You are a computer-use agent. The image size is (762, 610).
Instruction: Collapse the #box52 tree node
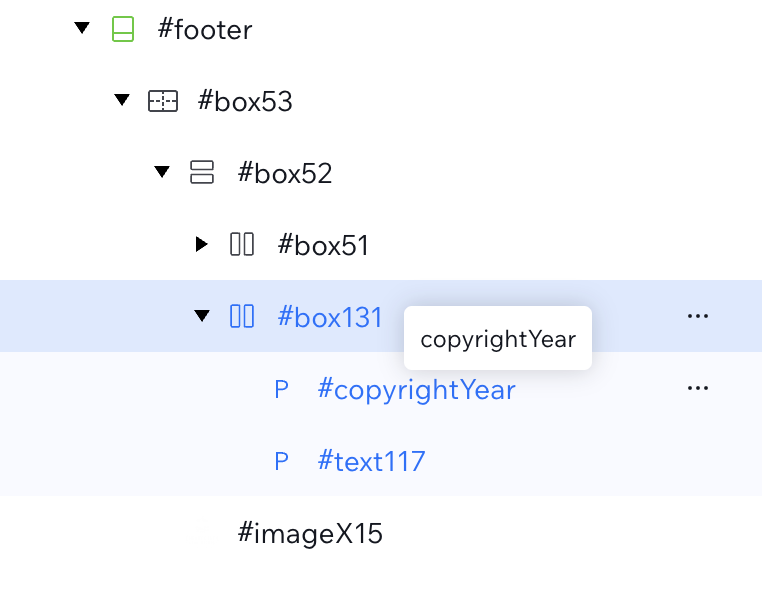pyautogui.click(x=162, y=172)
